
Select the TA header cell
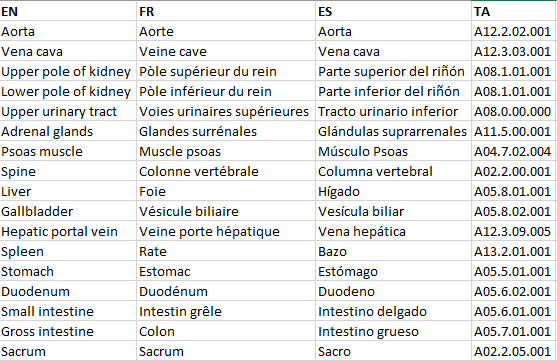point(514,11)
